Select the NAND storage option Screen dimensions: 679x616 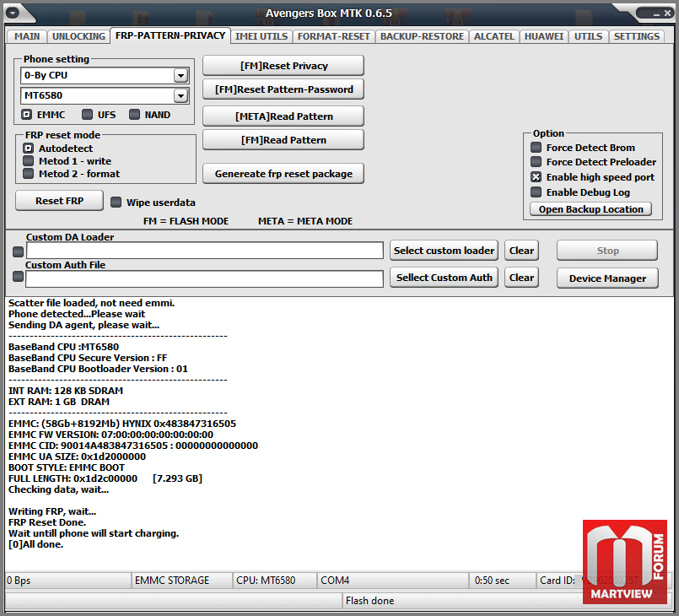click(x=135, y=115)
